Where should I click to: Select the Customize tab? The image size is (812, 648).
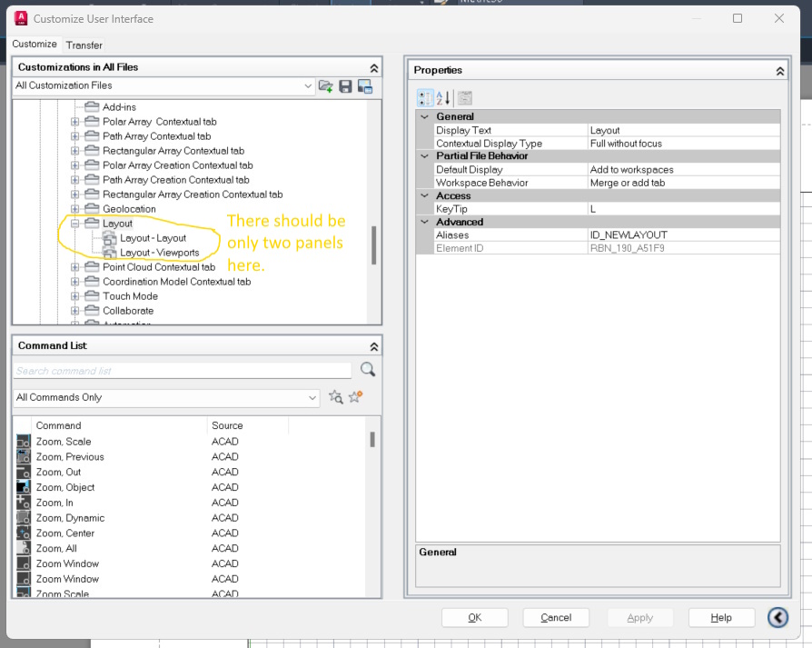click(x=35, y=44)
